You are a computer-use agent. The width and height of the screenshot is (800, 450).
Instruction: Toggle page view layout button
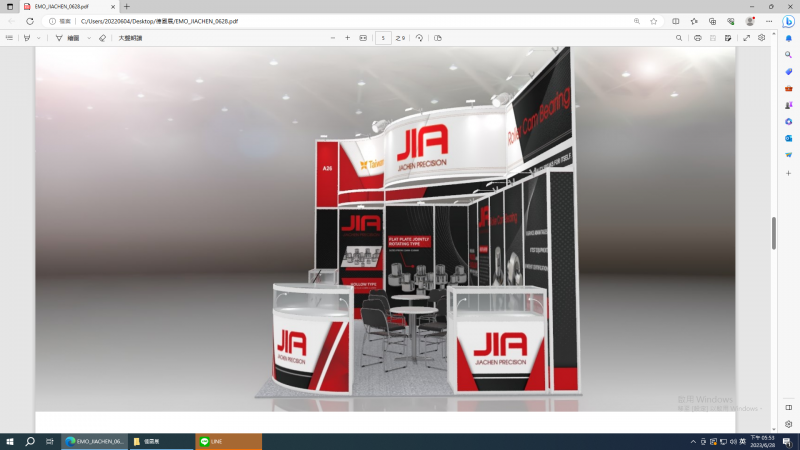438,38
